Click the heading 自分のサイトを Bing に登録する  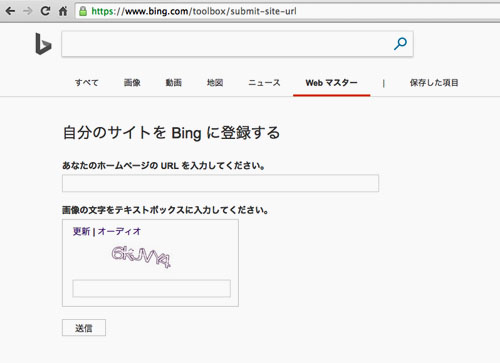(171, 133)
